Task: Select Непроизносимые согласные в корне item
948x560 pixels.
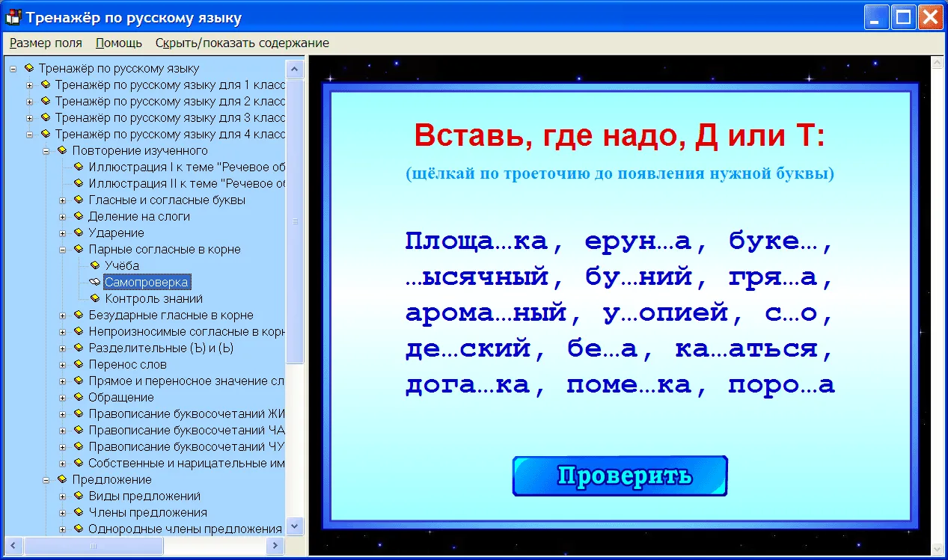Action: (x=187, y=331)
